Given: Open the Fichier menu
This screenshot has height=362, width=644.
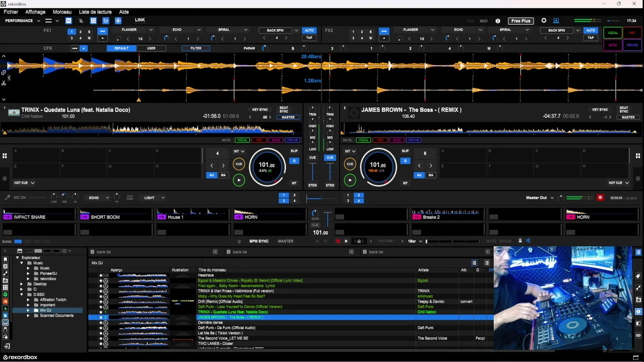Looking at the screenshot, I should (11, 12).
